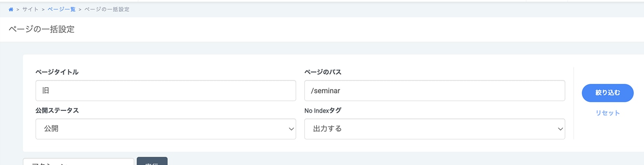
Task: Select サイト in the breadcrumb trail
Action: point(30,10)
